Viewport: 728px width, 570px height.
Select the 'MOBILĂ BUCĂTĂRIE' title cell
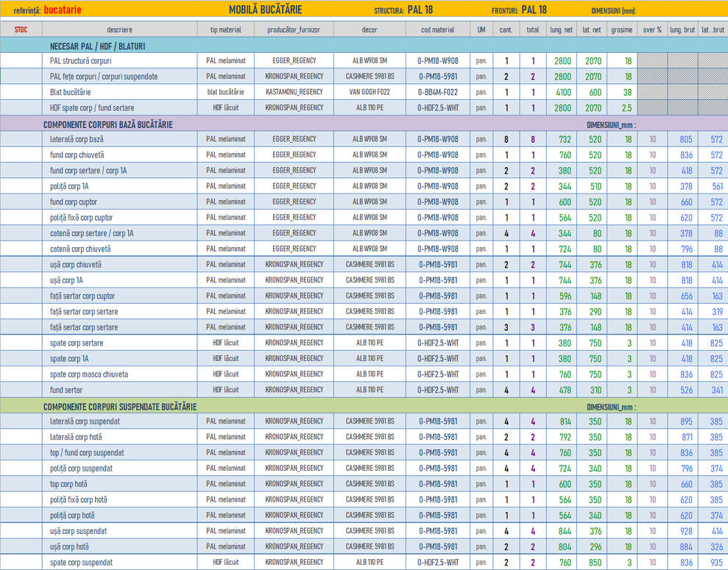tap(265, 10)
